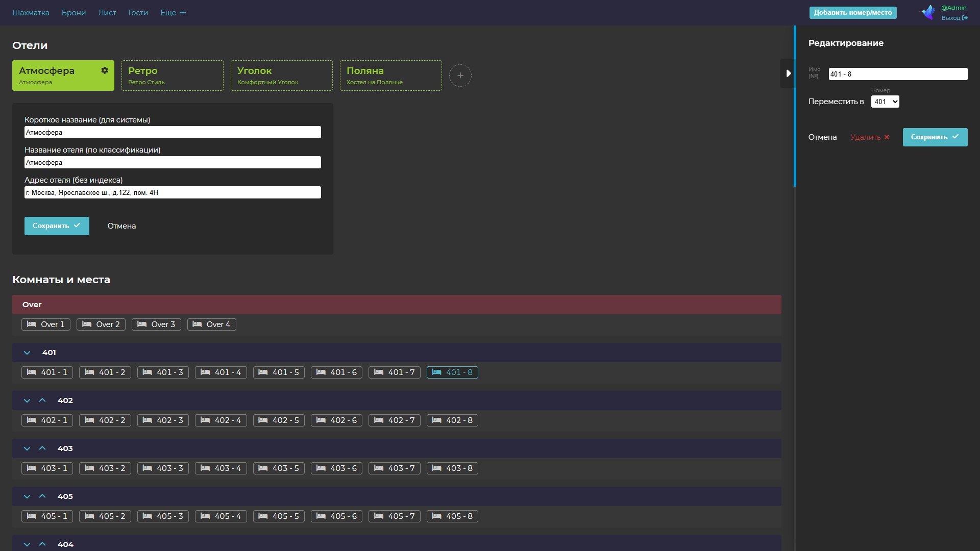Focus the place name field in the editor
Viewport: 980px width, 551px height.
pos(898,74)
